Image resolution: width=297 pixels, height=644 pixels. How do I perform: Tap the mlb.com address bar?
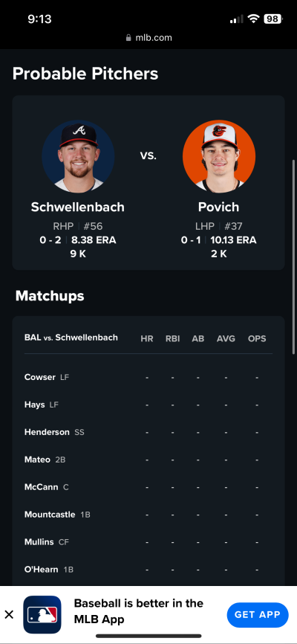148,38
